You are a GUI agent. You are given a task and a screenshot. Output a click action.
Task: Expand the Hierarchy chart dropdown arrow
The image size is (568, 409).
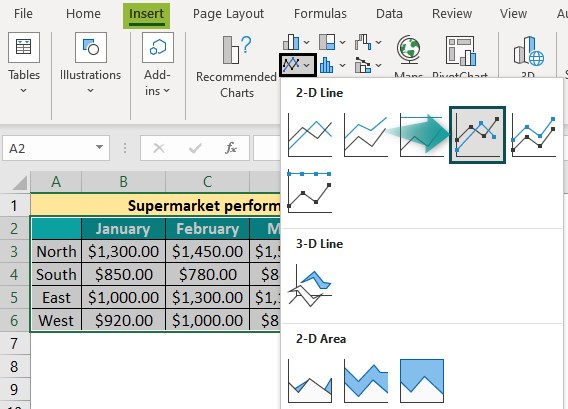342,42
